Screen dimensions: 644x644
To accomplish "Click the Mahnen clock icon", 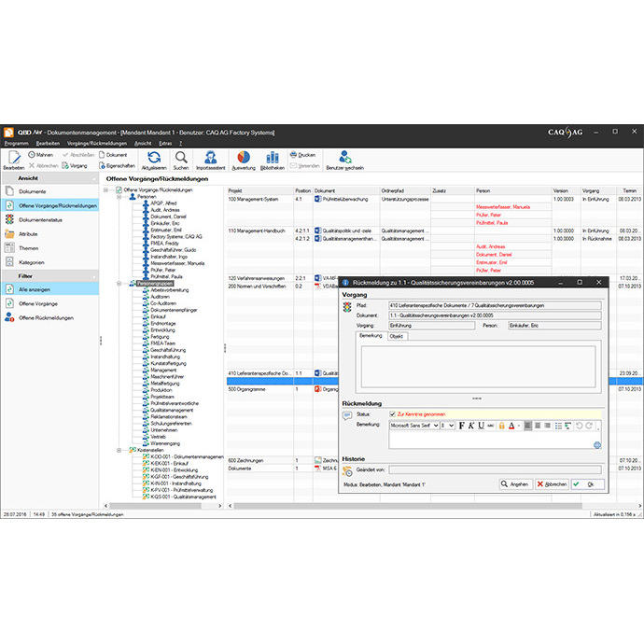I will [x=32, y=155].
